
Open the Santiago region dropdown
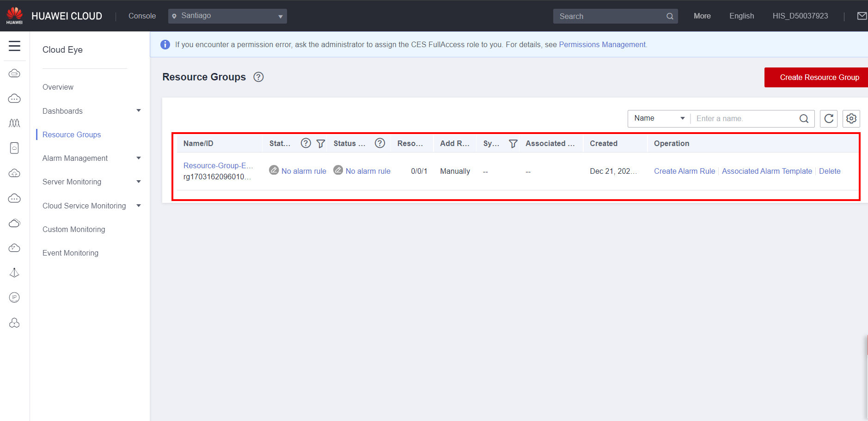[x=227, y=16]
